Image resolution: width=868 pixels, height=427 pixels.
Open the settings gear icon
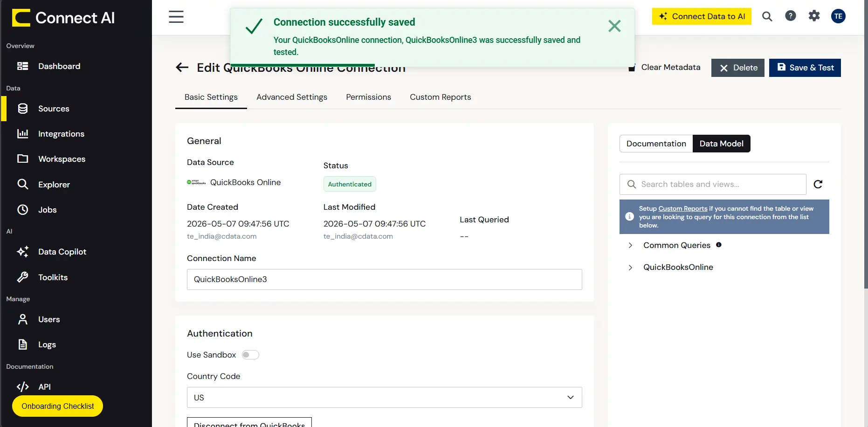[814, 16]
